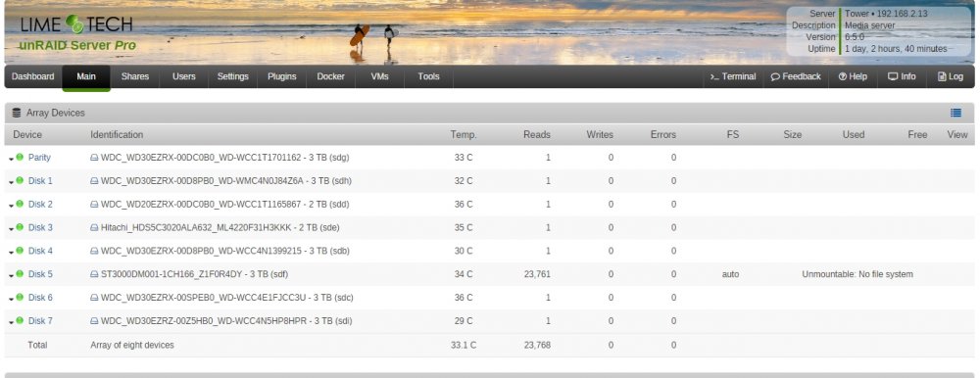
Task: Click the drive icon for WD-WCC1T1165867
Action: click(94, 205)
